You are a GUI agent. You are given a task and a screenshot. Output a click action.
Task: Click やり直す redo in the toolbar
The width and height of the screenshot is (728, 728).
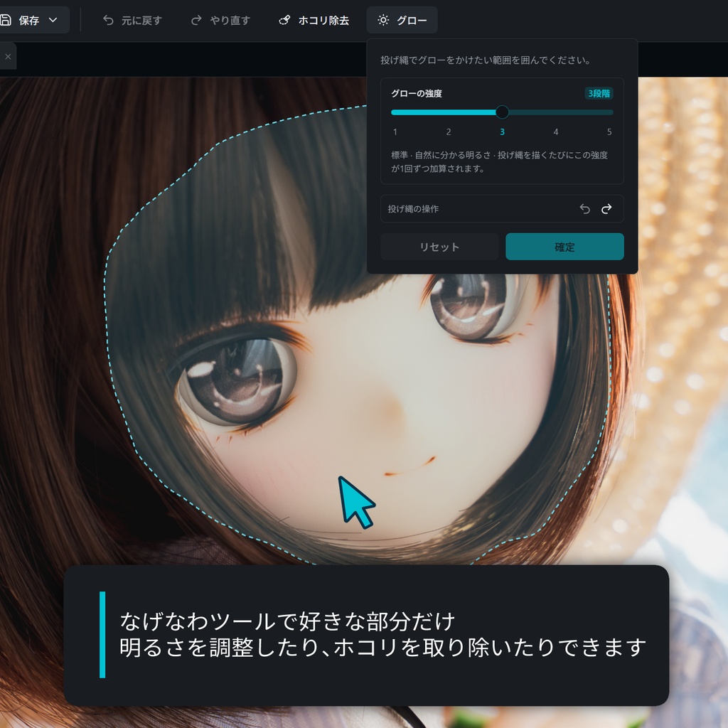[x=221, y=21]
